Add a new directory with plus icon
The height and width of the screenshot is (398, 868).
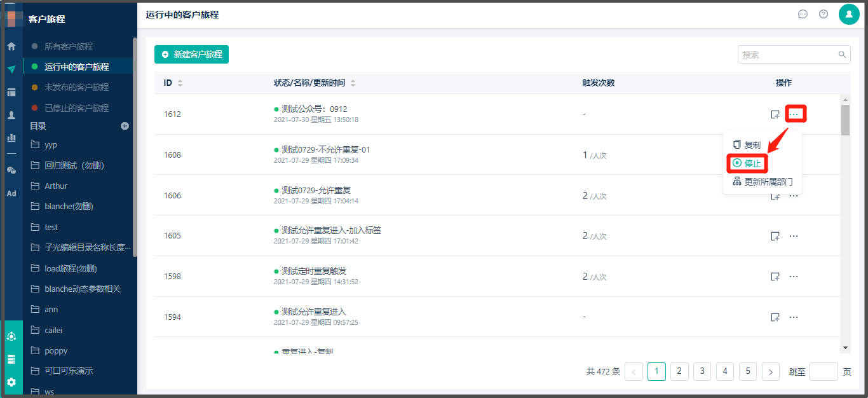pyautogui.click(x=125, y=126)
